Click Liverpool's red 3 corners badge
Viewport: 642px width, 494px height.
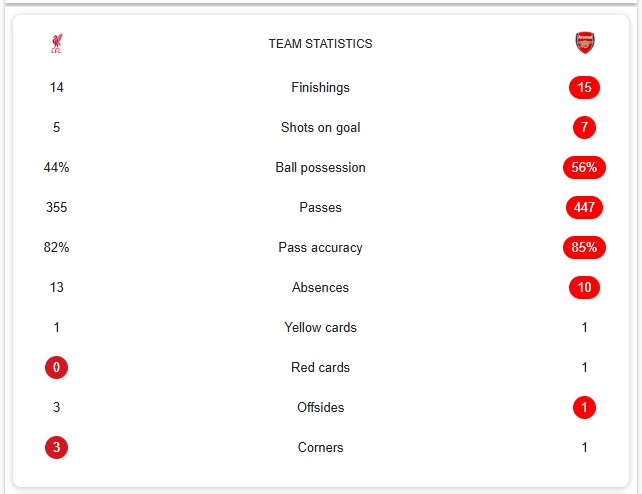tap(57, 447)
